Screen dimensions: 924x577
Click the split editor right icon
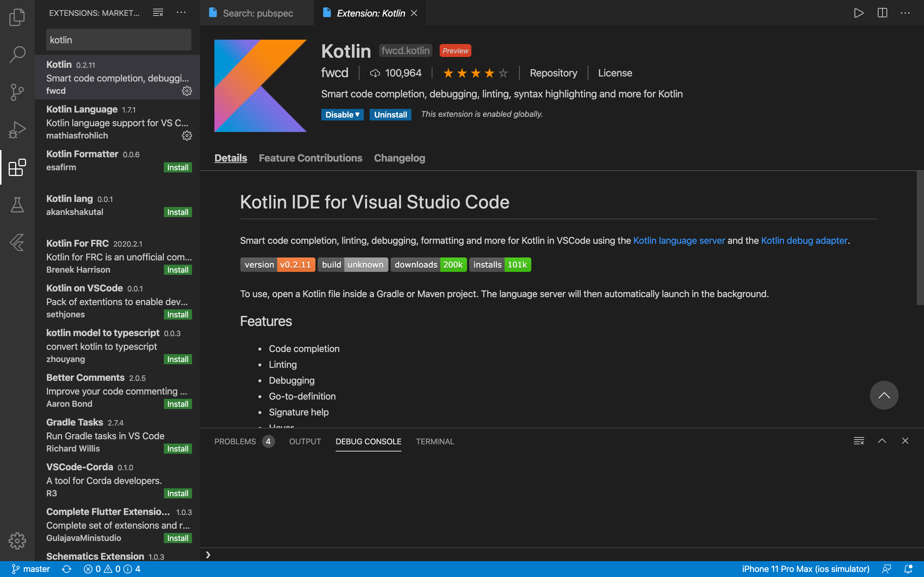click(x=882, y=13)
